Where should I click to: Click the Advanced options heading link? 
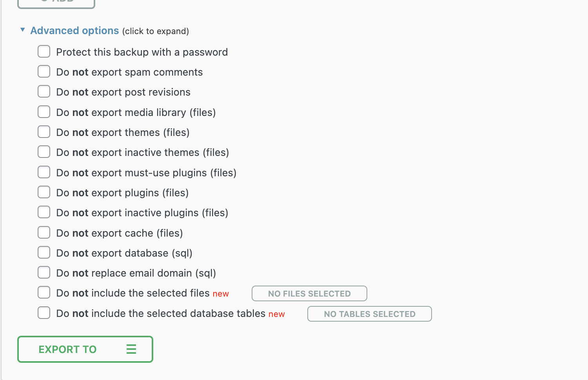click(x=74, y=31)
